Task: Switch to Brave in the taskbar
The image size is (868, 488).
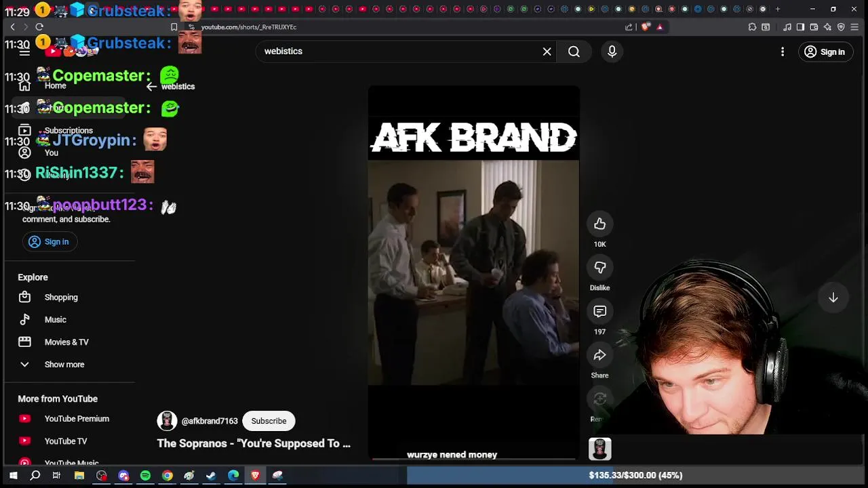Action: (255, 475)
